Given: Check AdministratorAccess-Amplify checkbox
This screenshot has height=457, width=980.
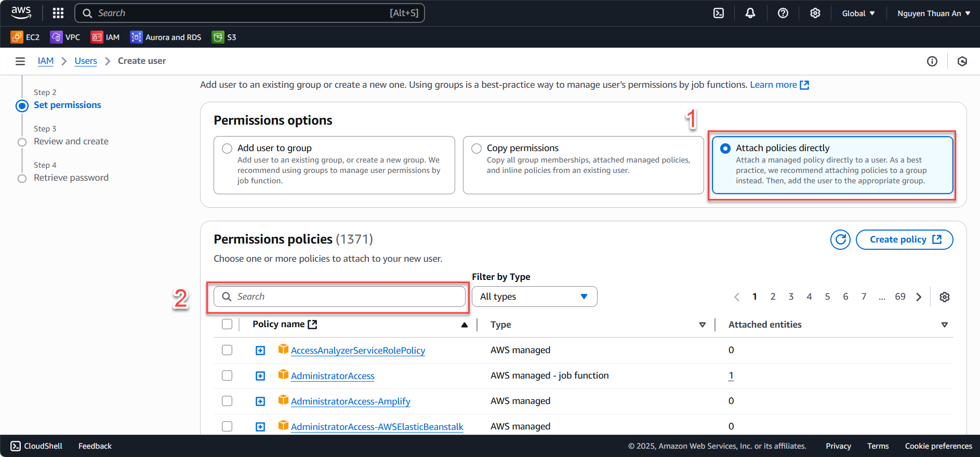Looking at the screenshot, I should coord(227,401).
